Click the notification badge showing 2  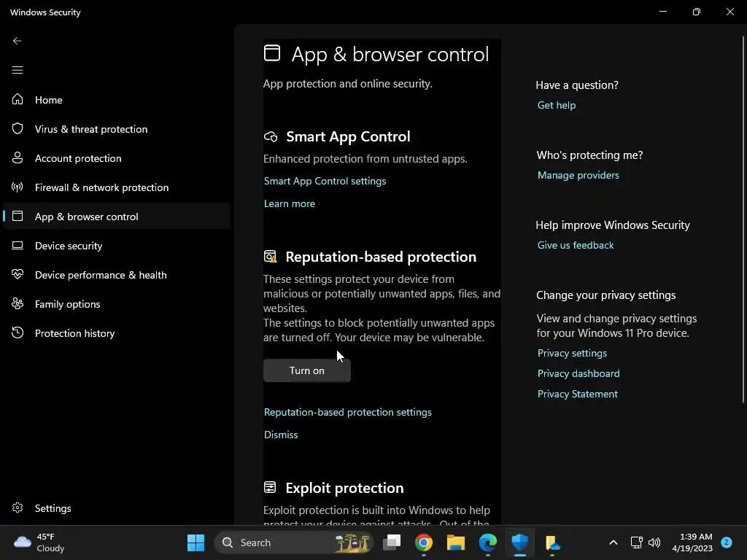pyautogui.click(x=727, y=542)
